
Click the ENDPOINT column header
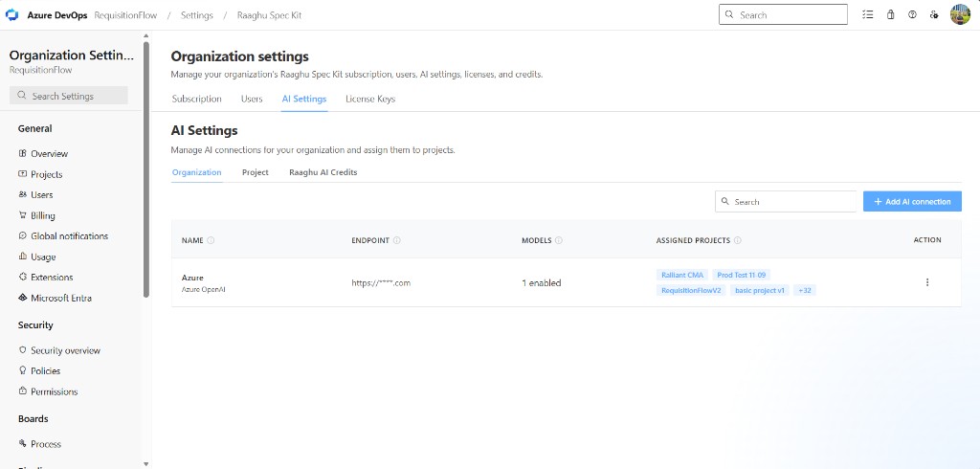(x=370, y=240)
